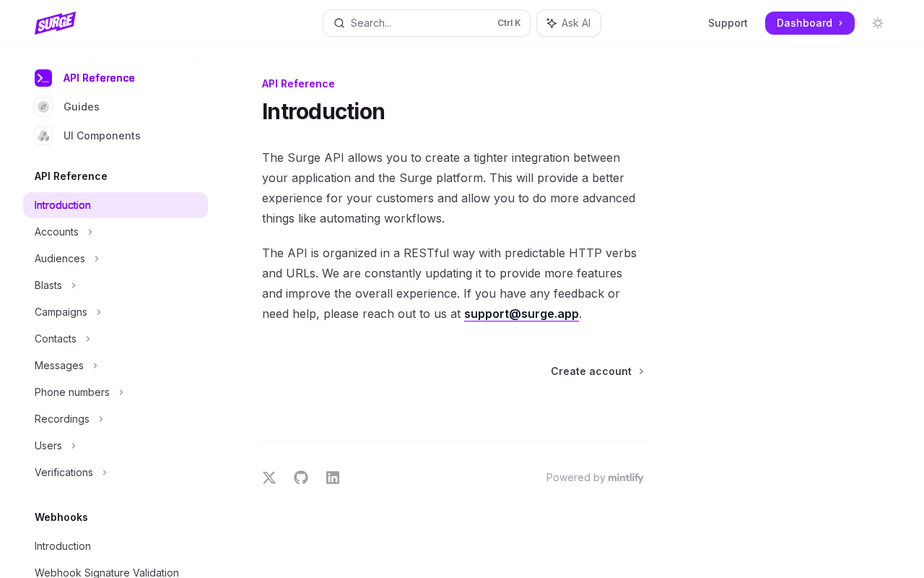Click the Surge logo icon

click(55, 23)
